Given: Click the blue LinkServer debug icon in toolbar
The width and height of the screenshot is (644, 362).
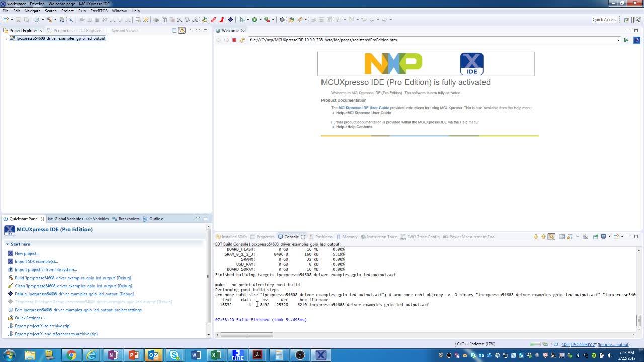Looking at the screenshot, I should tap(230, 20).
